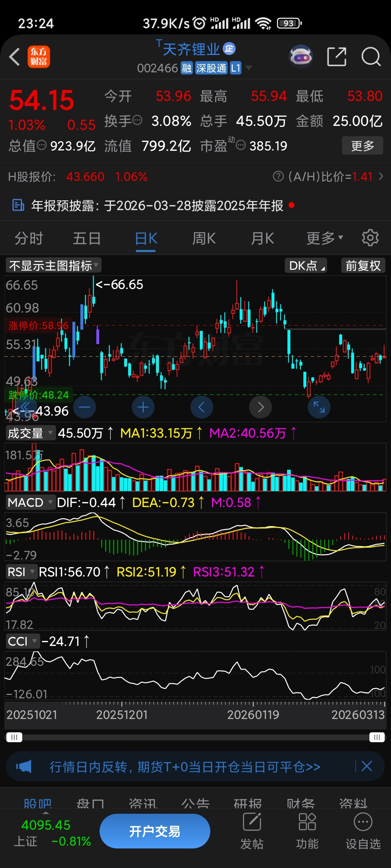Screen dimensions: 391x868
Task: Open the search magnifier icon
Action: click(371, 57)
